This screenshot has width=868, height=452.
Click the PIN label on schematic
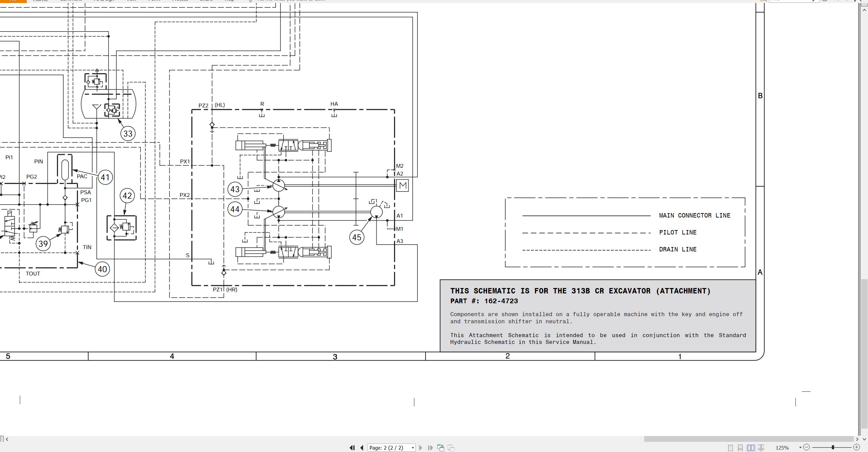pyautogui.click(x=39, y=162)
